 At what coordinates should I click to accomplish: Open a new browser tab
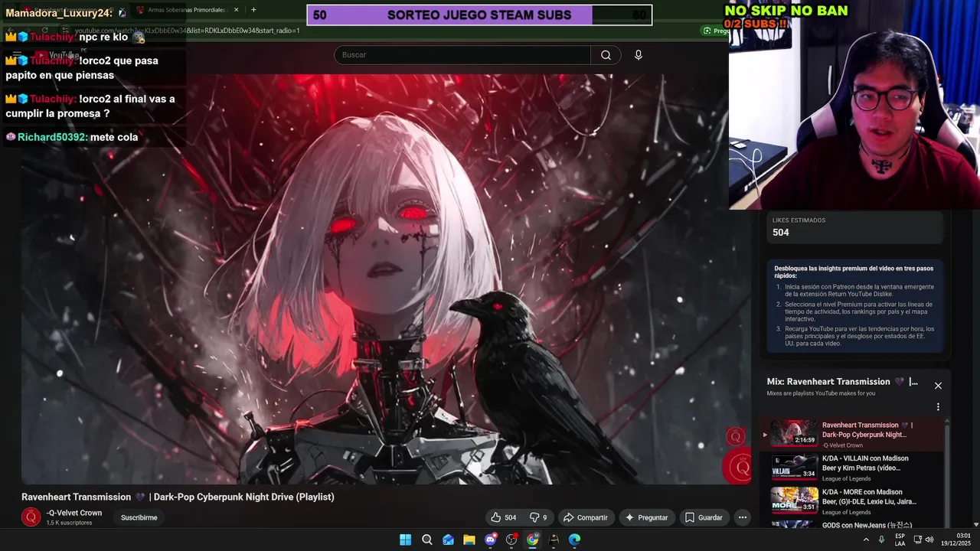(253, 10)
